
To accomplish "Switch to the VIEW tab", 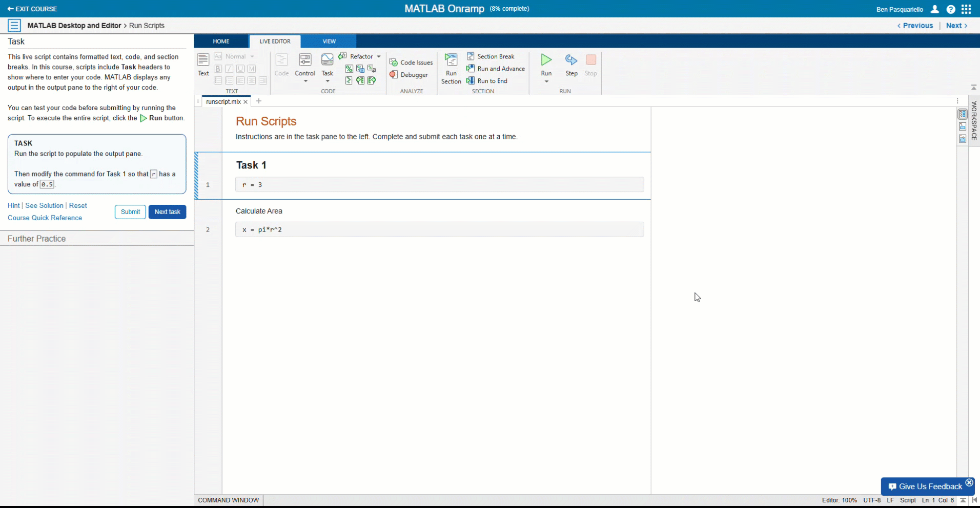I will [329, 41].
